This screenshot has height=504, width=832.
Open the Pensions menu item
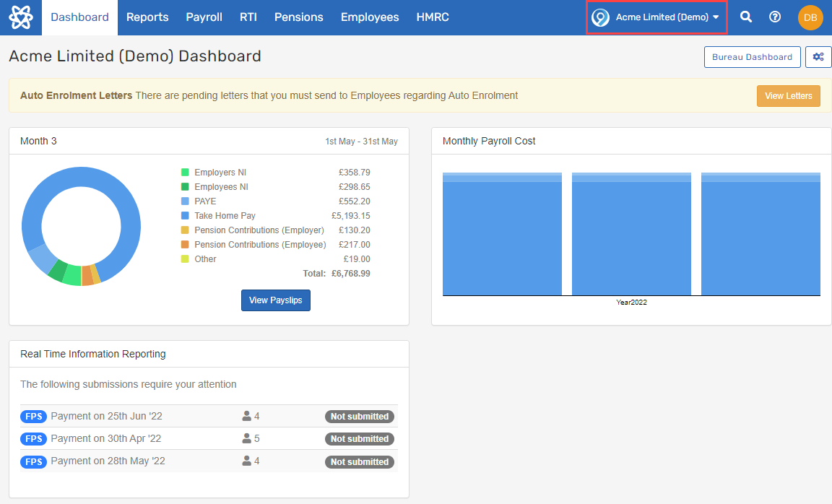click(x=298, y=17)
